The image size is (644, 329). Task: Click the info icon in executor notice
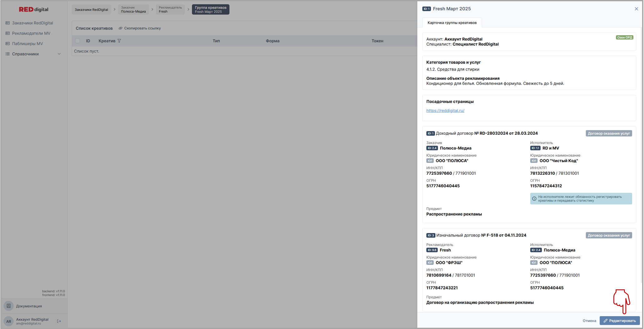click(x=534, y=199)
